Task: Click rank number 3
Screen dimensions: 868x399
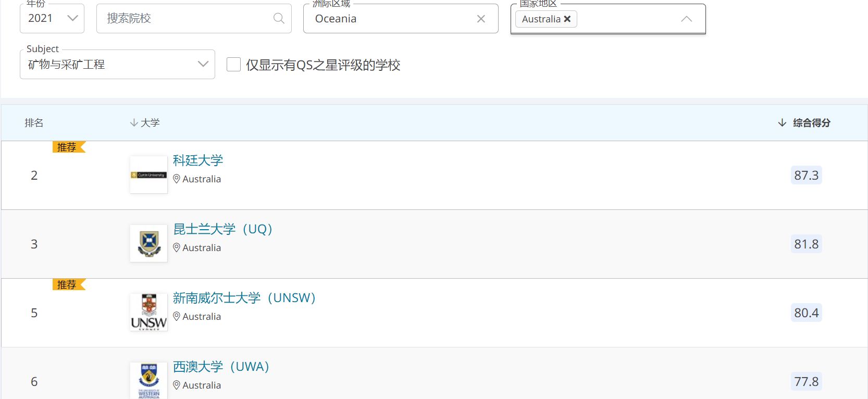Action: [34, 244]
